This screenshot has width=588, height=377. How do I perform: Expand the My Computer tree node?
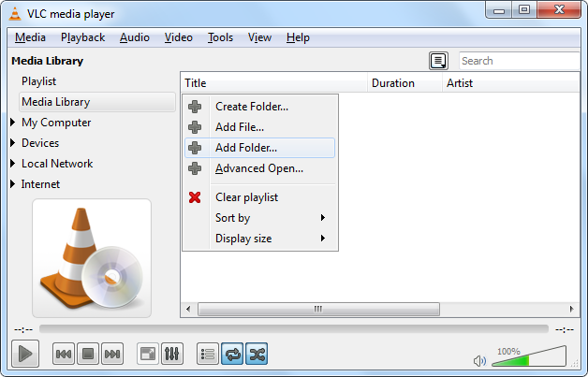tap(13, 123)
